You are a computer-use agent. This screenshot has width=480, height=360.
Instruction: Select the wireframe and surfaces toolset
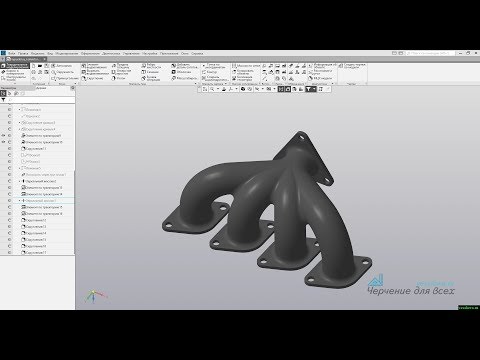tap(14, 72)
